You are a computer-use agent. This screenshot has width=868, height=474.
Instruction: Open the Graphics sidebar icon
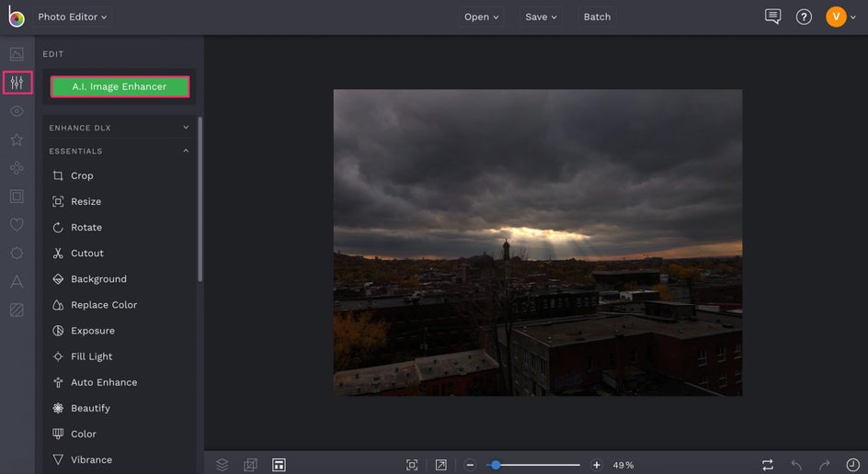coord(17,254)
